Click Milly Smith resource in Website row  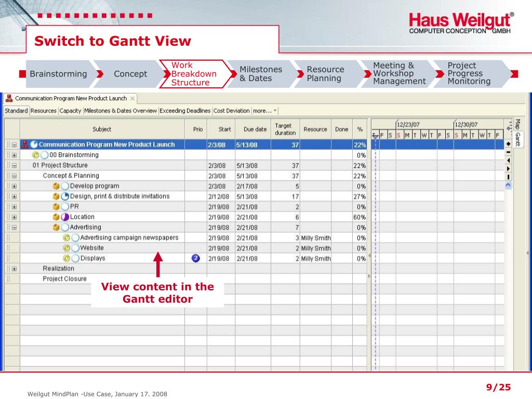[x=315, y=248]
